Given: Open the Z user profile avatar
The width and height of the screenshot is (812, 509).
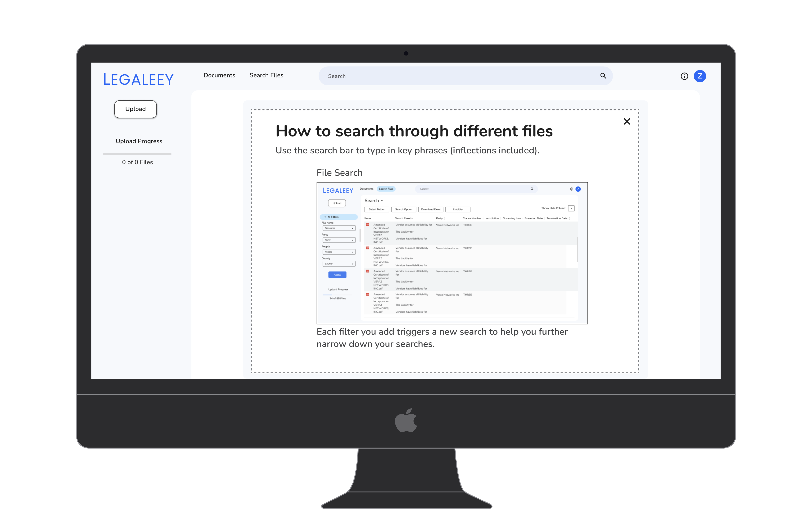Looking at the screenshot, I should pos(700,76).
